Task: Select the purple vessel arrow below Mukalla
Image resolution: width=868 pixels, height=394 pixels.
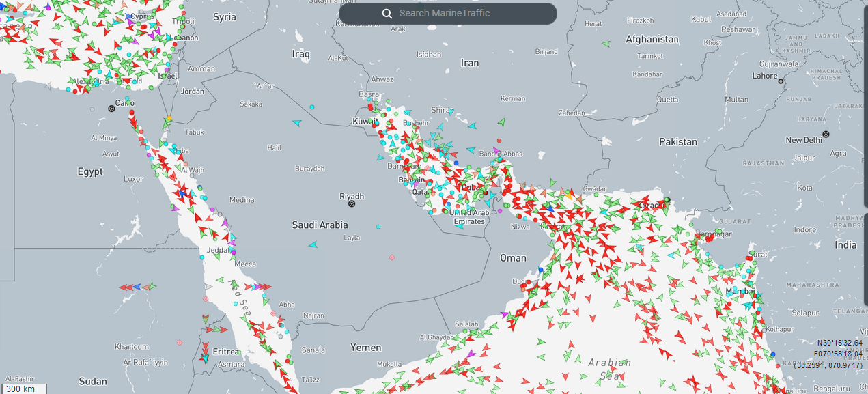Action: point(470,354)
